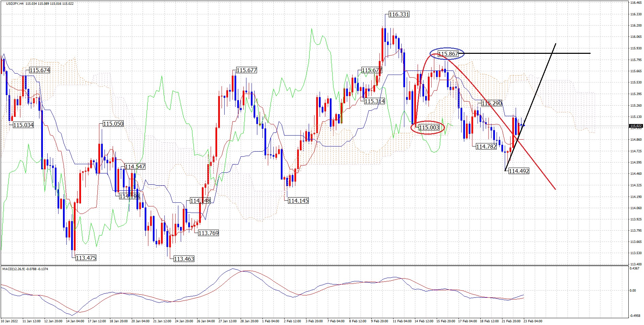Viewport: 644px width, 325px height.
Task: Click 115.130 on the price axis
Action: click(636, 117)
